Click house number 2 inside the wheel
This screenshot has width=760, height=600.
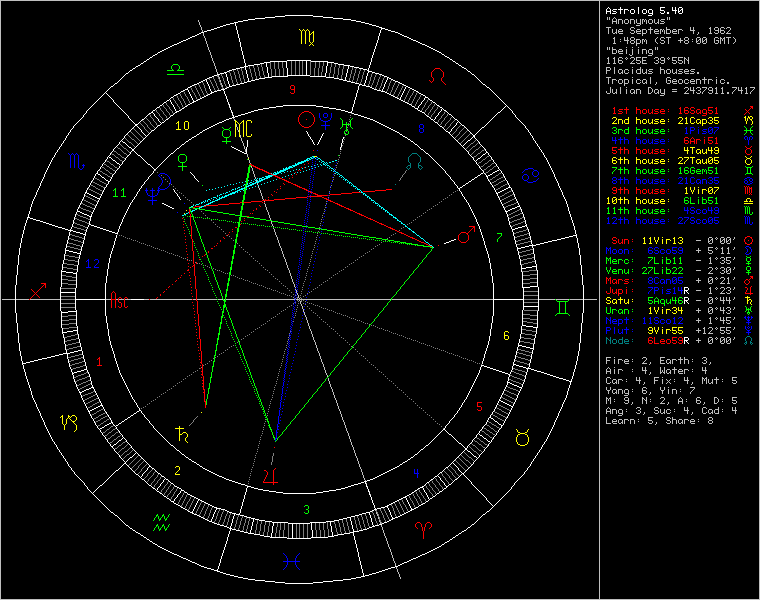click(x=177, y=471)
